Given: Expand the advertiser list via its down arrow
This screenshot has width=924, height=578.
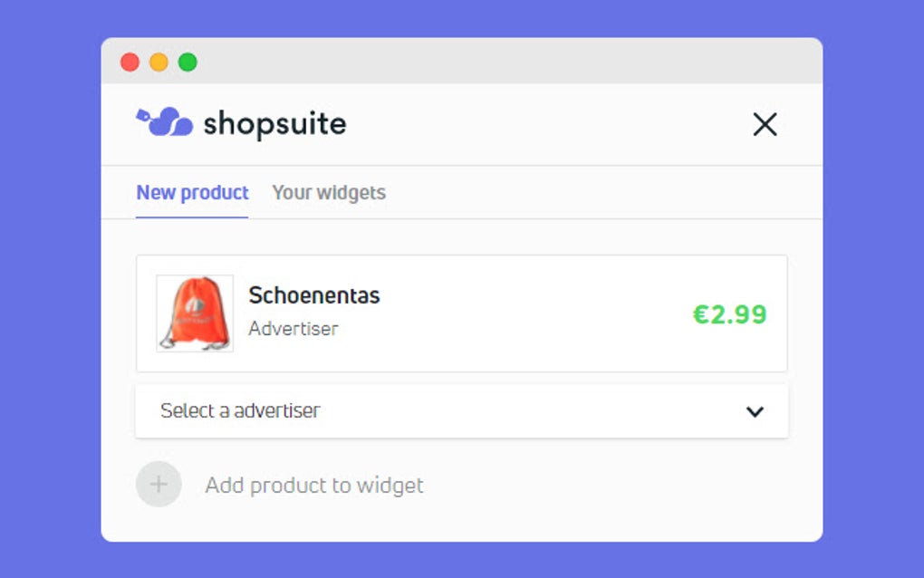Looking at the screenshot, I should 755,411.
